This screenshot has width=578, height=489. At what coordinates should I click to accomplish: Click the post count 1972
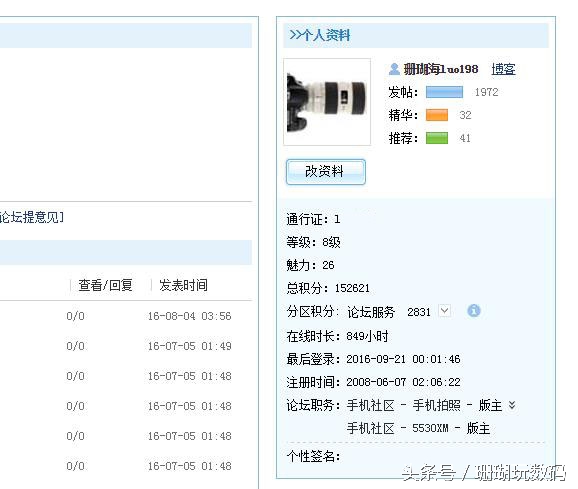(486, 92)
